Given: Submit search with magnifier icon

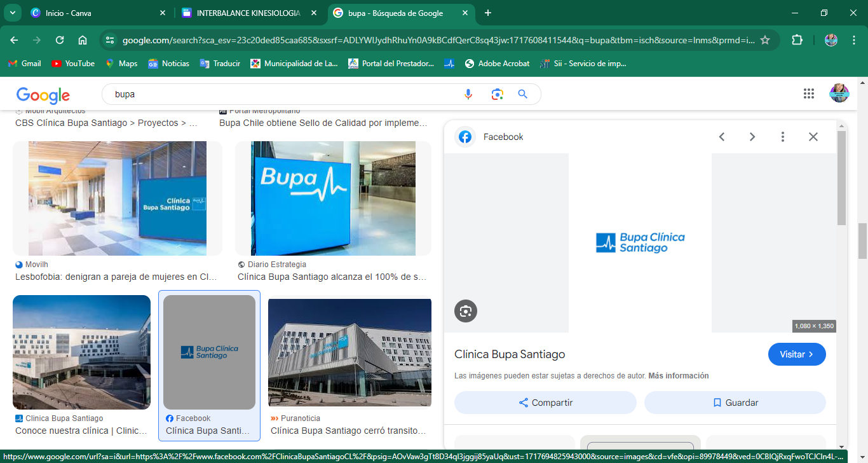Looking at the screenshot, I should pos(523,94).
